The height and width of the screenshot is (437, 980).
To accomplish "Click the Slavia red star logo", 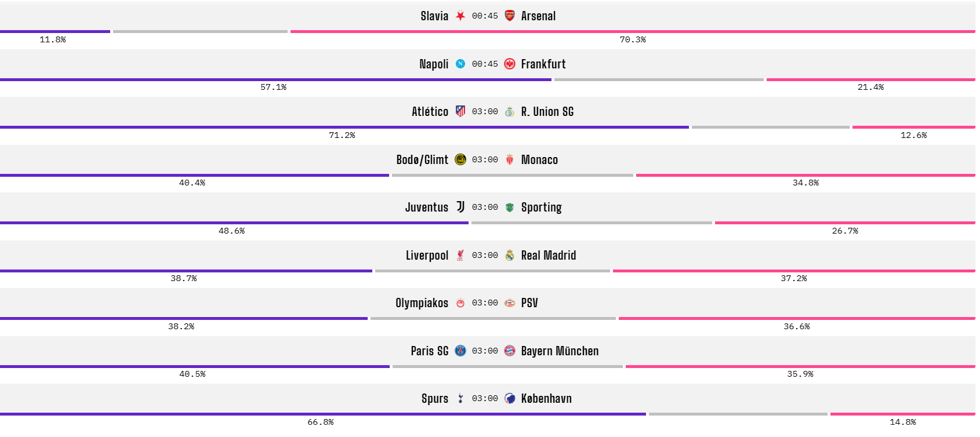I will pos(460,16).
